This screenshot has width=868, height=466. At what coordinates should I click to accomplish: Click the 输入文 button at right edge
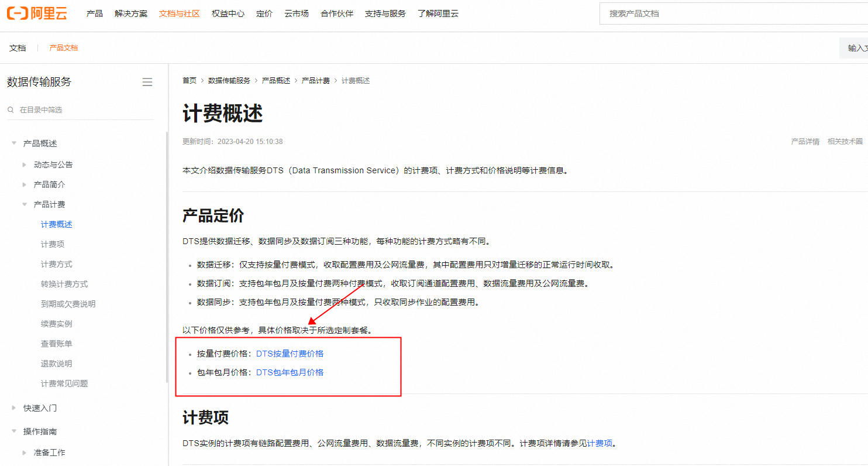pyautogui.click(x=854, y=48)
